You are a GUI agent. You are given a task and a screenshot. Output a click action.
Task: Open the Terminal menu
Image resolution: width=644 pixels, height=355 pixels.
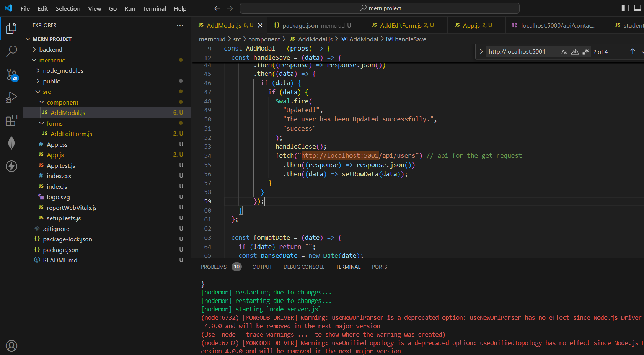[x=154, y=8]
